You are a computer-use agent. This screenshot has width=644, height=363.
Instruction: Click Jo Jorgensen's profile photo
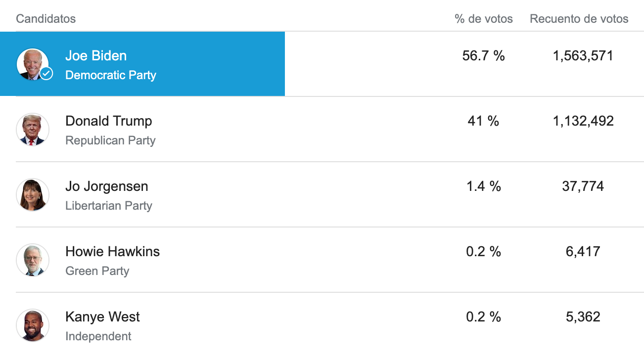pyautogui.click(x=33, y=194)
